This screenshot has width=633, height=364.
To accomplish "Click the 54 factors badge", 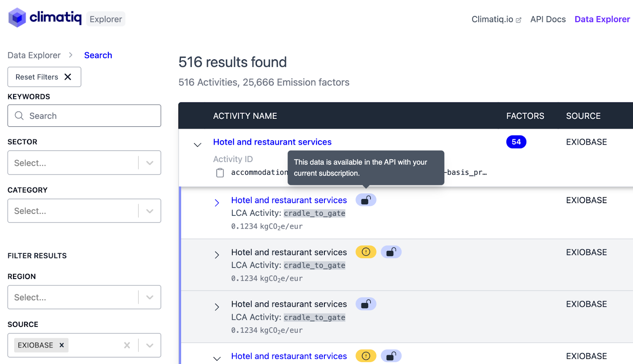I will [x=516, y=142].
